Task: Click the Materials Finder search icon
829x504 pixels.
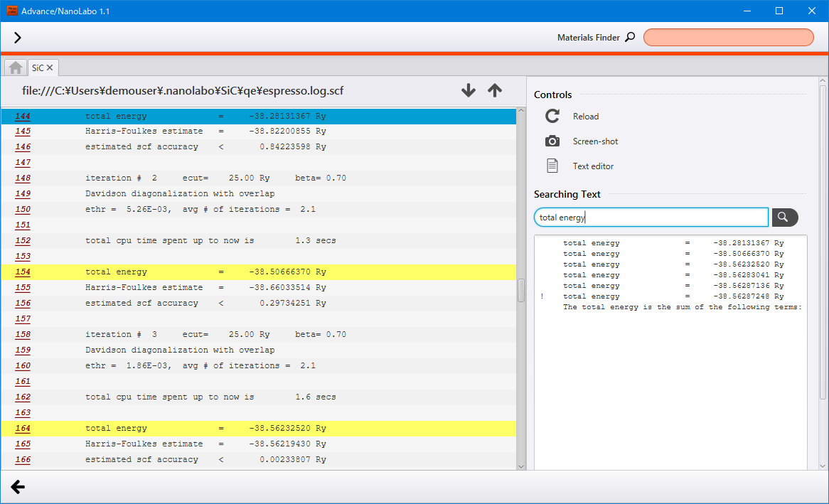Action: 630,37
